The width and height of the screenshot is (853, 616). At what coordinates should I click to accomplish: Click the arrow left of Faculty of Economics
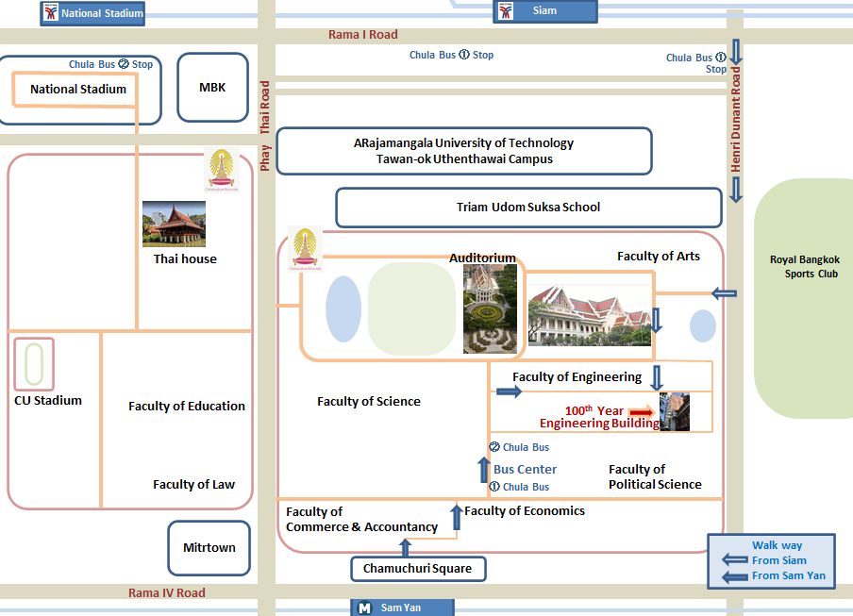pos(457,517)
